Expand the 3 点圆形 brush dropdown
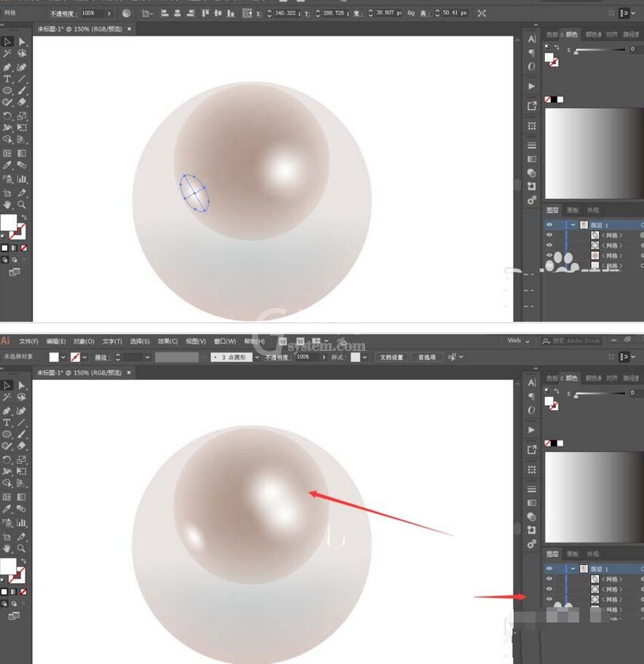The width and height of the screenshot is (644, 664). click(x=256, y=357)
